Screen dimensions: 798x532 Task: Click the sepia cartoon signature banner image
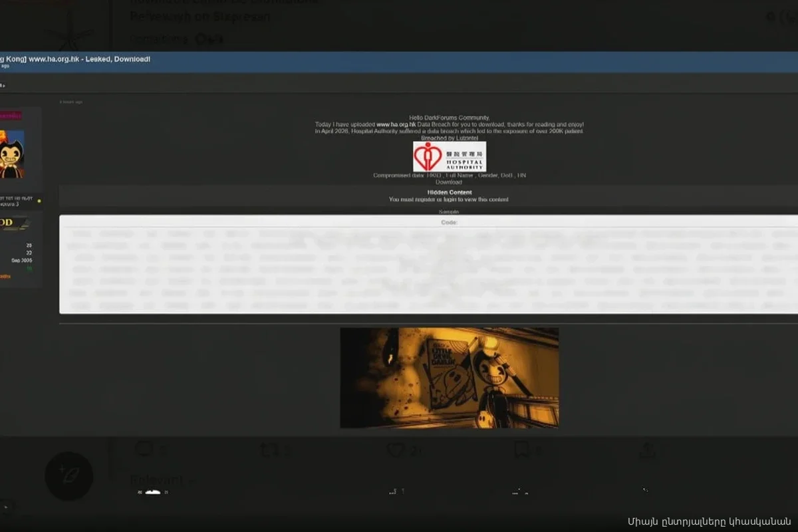(x=449, y=378)
